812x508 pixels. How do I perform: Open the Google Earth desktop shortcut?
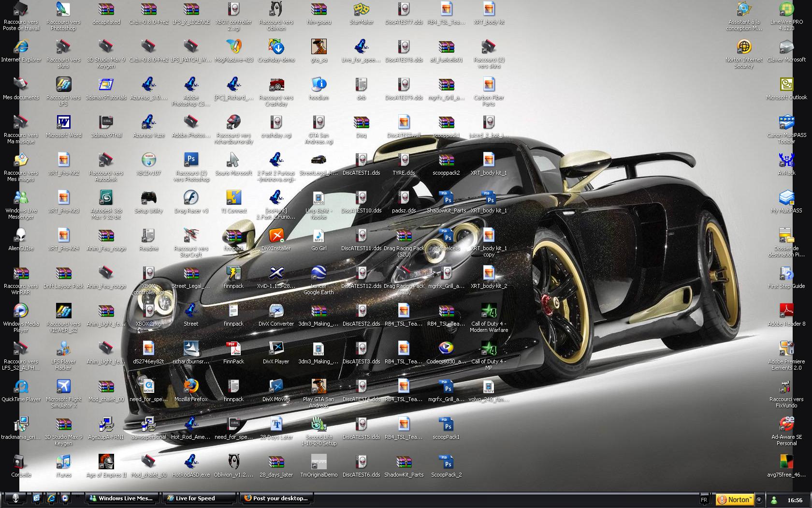coord(319,273)
